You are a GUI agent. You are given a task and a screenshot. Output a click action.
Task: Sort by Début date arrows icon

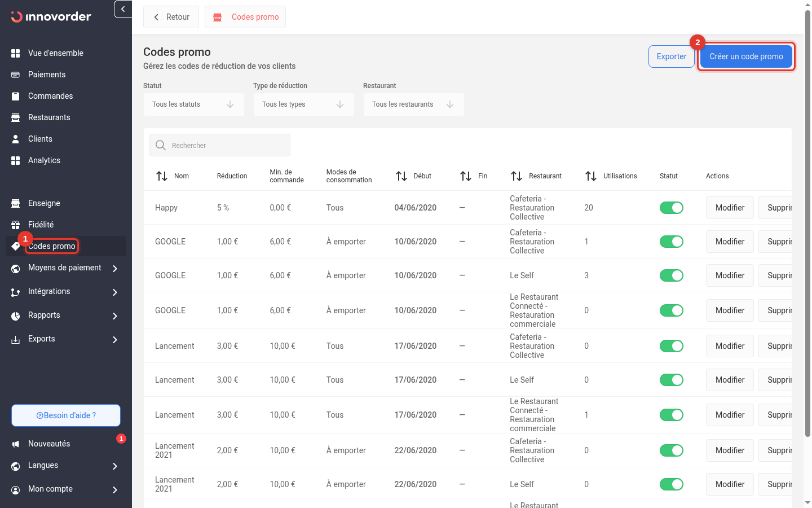pyautogui.click(x=401, y=176)
